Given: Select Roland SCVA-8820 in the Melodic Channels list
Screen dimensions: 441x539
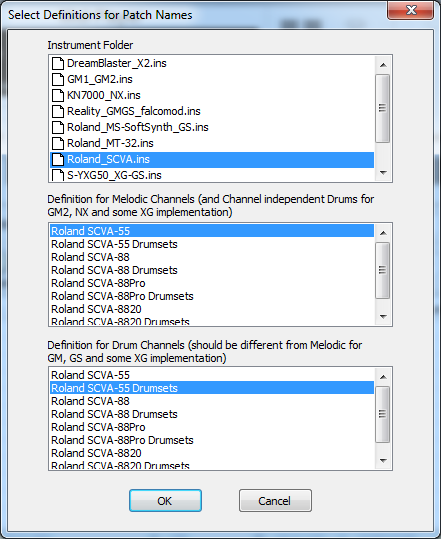Looking at the screenshot, I should [96, 309].
